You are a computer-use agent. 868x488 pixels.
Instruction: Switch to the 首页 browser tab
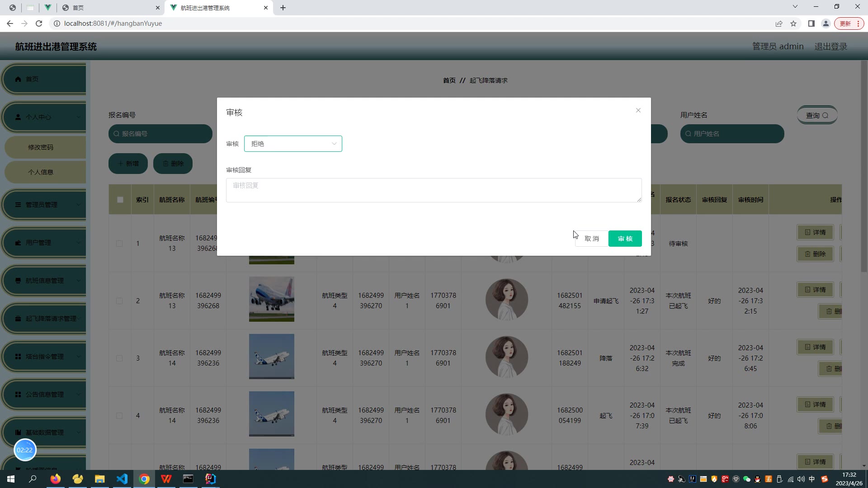pyautogui.click(x=111, y=8)
